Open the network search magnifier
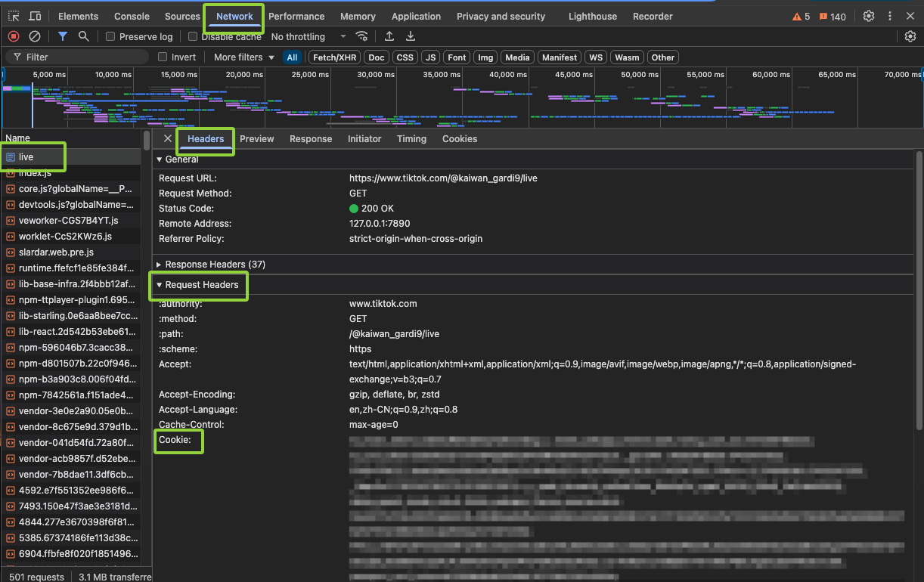Image resolution: width=924 pixels, height=582 pixels. pyautogui.click(x=84, y=36)
